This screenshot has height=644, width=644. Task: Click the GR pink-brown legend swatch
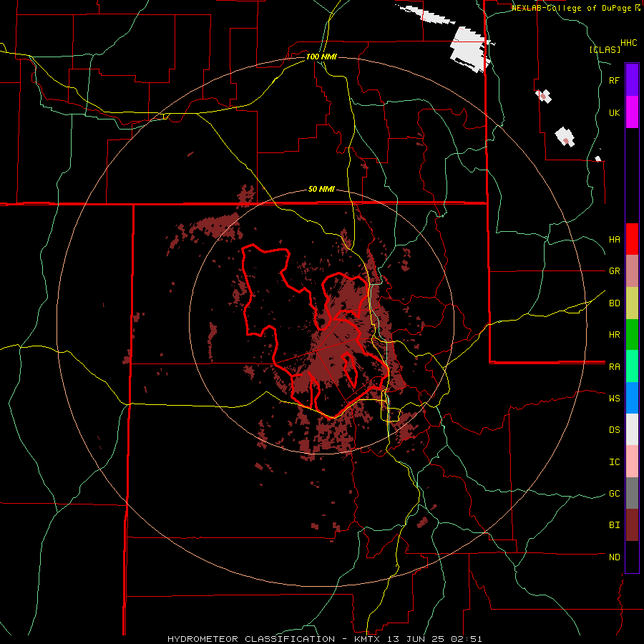click(632, 271)
